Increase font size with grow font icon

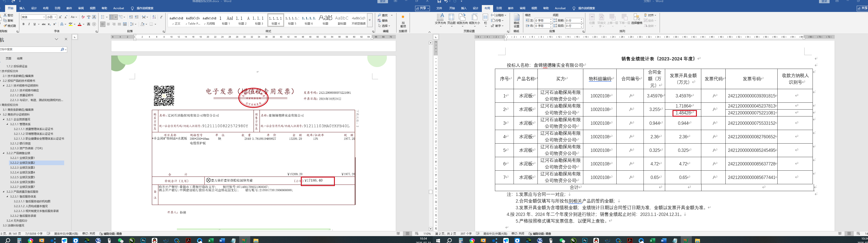pyautogui.click(x=60, y=17)
